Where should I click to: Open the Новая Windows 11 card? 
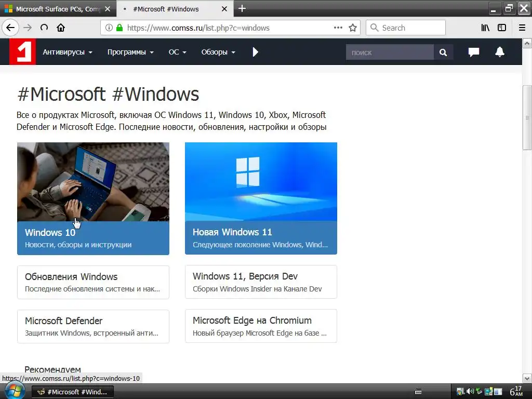(261, 238)
